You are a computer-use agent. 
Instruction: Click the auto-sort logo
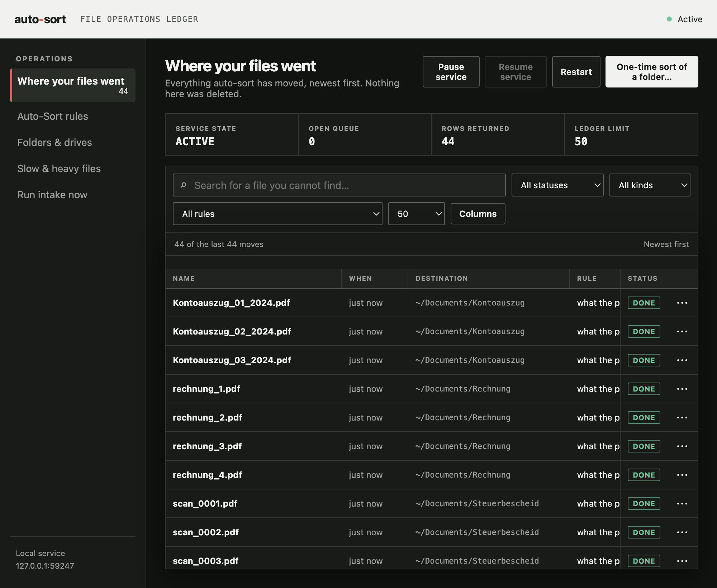(x=40, y=19)
